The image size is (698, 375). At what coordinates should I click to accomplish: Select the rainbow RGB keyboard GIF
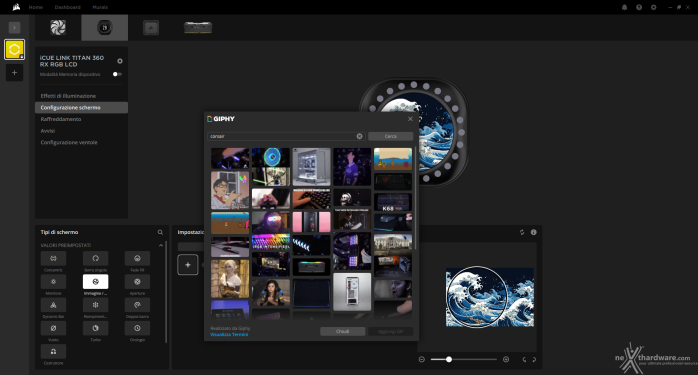coord(271,241)
